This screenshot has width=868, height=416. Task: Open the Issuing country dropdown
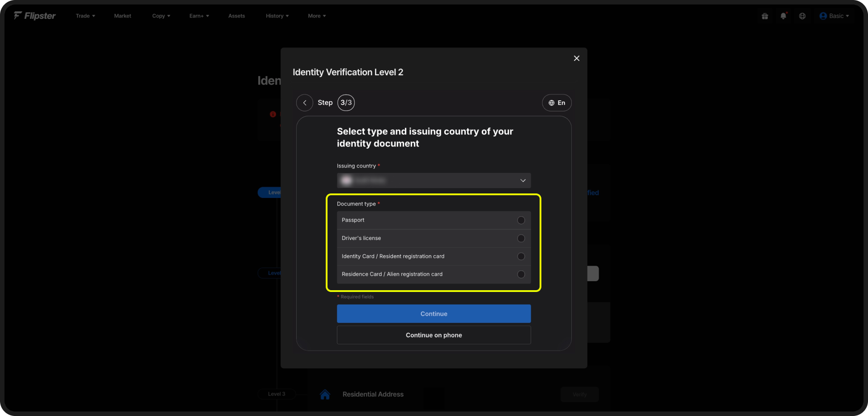pyautogui.click(x=434, y=180)
